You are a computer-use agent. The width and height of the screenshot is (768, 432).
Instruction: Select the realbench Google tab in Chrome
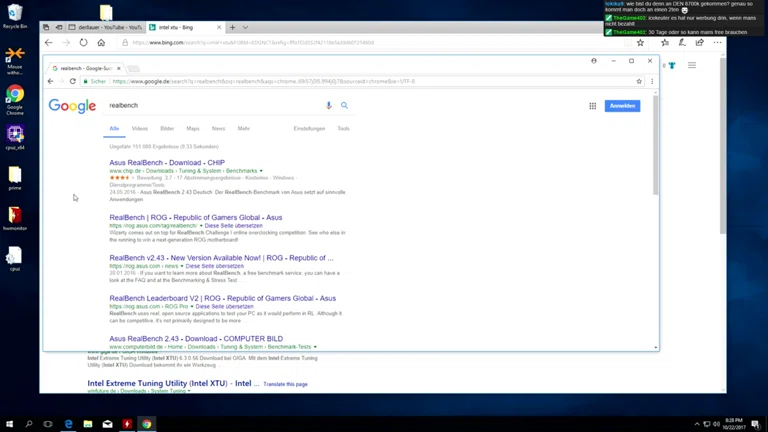[x=85, y=68]
